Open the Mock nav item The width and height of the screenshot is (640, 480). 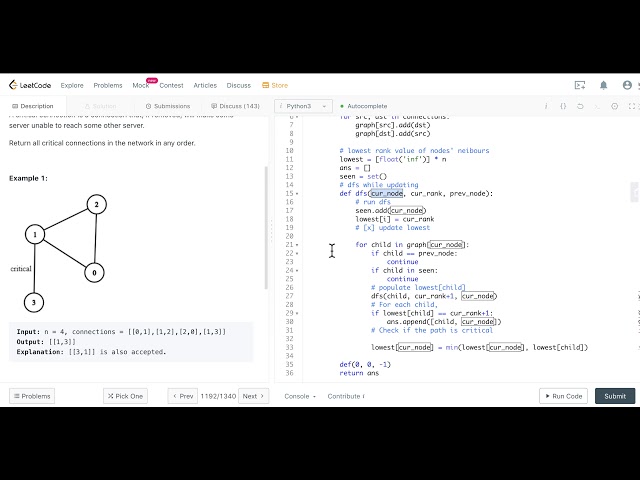click(x=141, y=85)
